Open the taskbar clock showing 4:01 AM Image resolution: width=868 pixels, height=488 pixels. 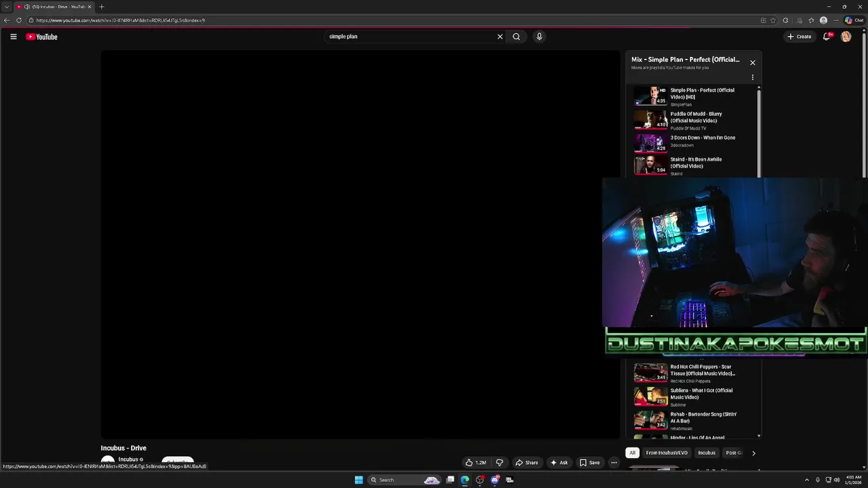click(854, 480)
